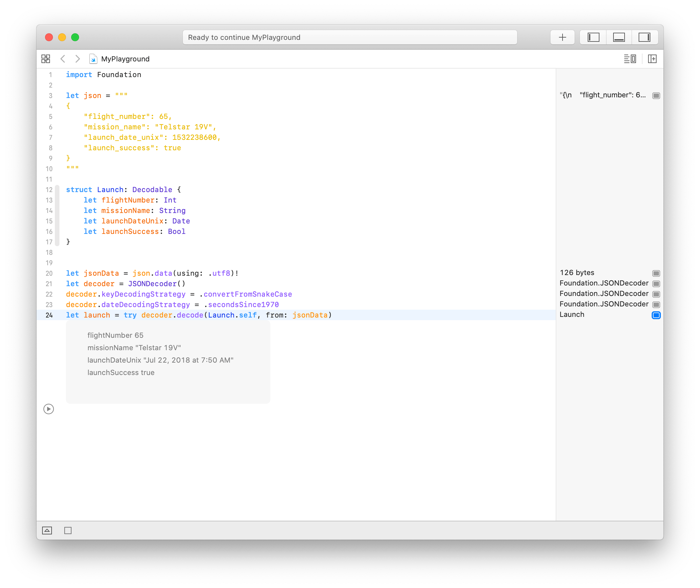Toggle the right inspector pane icon

[645, 37]
